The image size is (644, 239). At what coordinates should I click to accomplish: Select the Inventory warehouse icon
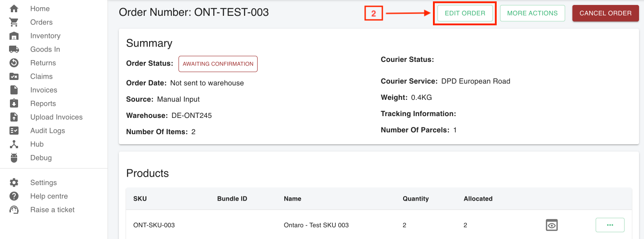[x=14, y=36]
